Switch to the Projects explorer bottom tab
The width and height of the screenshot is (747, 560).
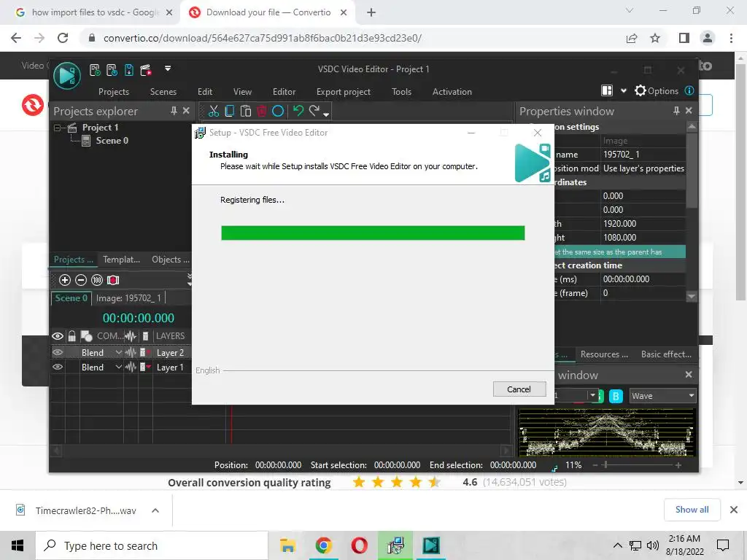point(74,260)
